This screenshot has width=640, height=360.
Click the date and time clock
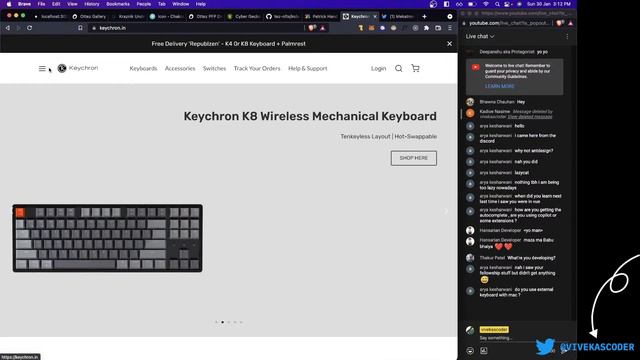point(549,4)
